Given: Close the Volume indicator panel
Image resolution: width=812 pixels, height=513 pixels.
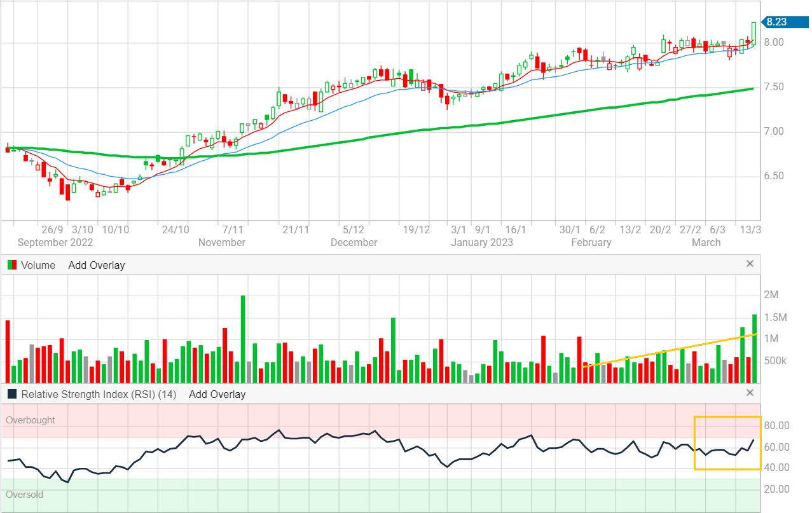Looking at the screenshot, I should tap(750, 264).
